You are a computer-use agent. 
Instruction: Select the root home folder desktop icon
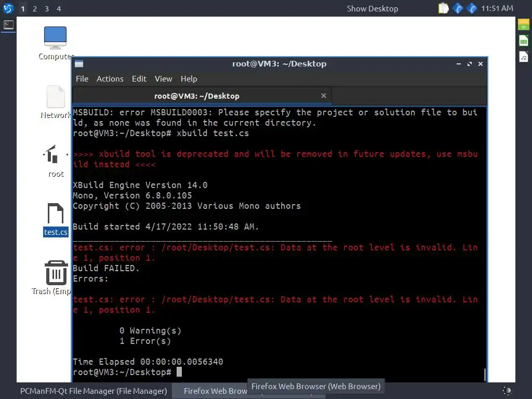[55, 161]
